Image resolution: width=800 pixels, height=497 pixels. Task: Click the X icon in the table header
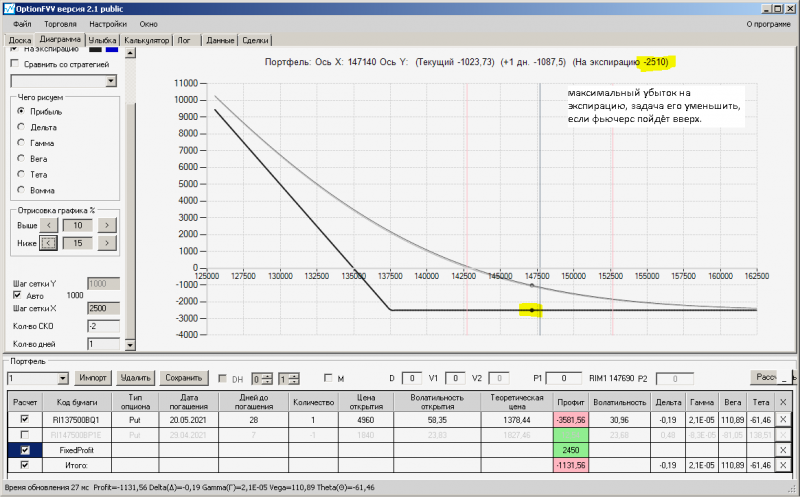(783, 402)
